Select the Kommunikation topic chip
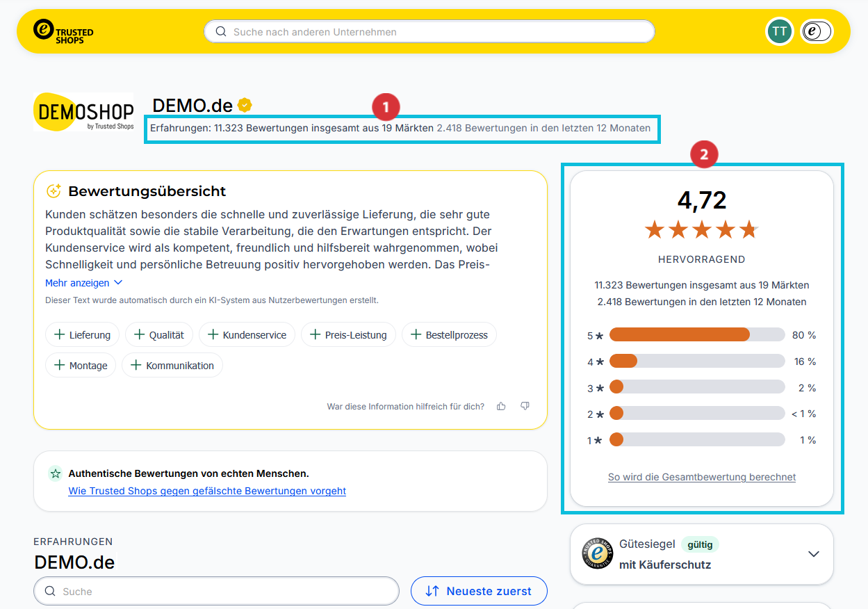The image size is (868, 609). pyautogui.click(x=172, y=365)
